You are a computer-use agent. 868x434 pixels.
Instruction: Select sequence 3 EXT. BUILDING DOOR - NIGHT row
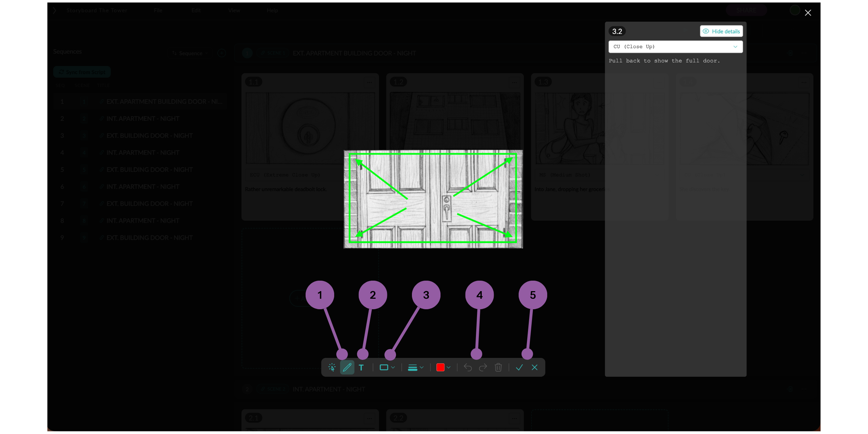[140, 136]
